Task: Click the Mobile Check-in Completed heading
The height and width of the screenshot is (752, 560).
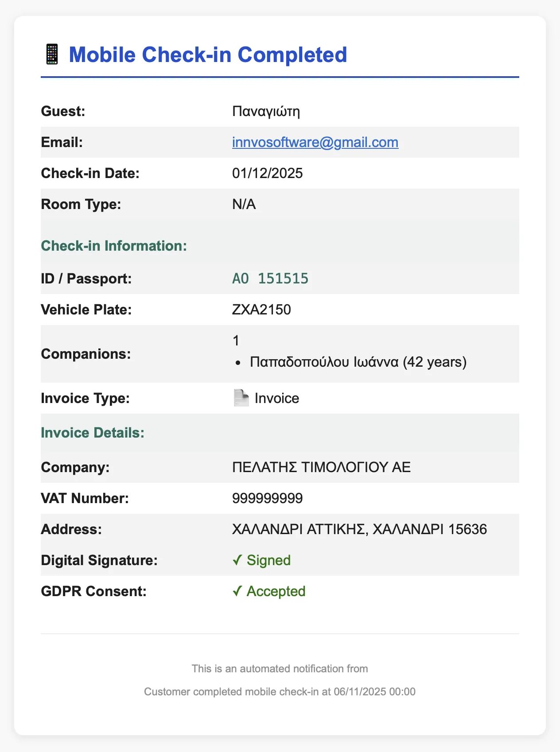Action: (208, 55)
